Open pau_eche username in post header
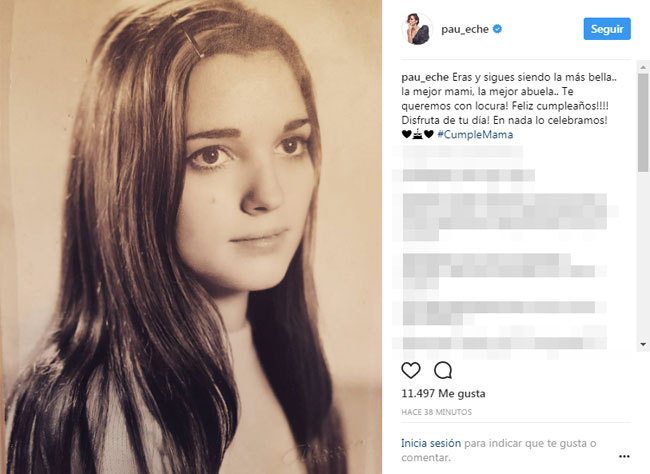This screenshot has height=474, width=650. pyautogui.click(x=465, y=29)
